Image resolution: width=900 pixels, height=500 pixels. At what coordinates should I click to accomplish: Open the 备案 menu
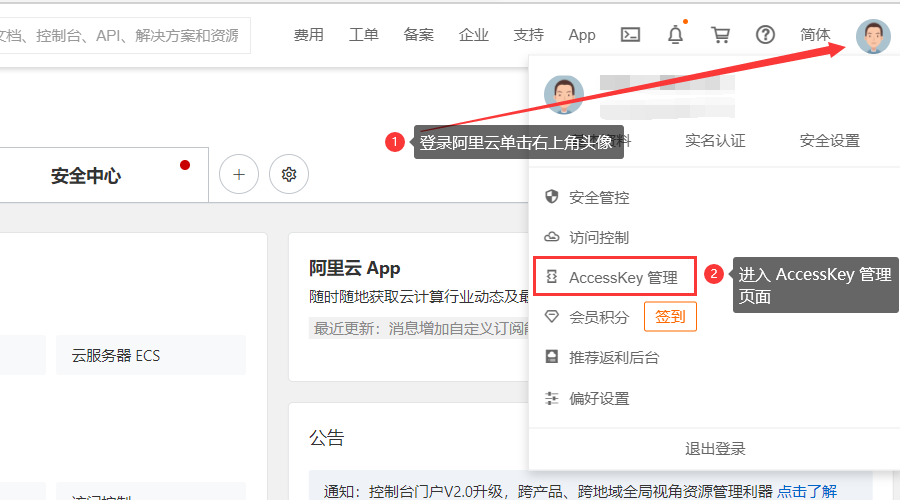(418, 35)
